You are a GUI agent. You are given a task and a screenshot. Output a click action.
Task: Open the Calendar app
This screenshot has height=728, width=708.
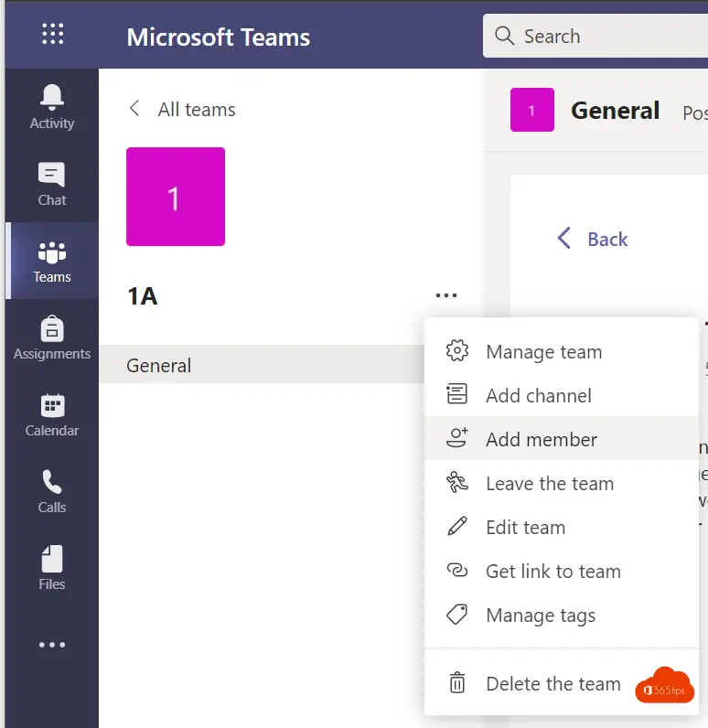[x=52, y=414]
